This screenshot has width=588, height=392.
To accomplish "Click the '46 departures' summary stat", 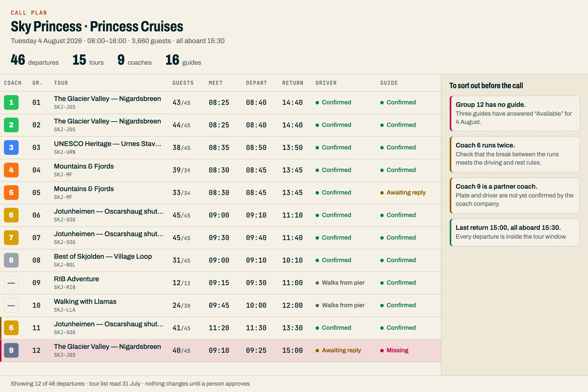I will tap(35, 60).
